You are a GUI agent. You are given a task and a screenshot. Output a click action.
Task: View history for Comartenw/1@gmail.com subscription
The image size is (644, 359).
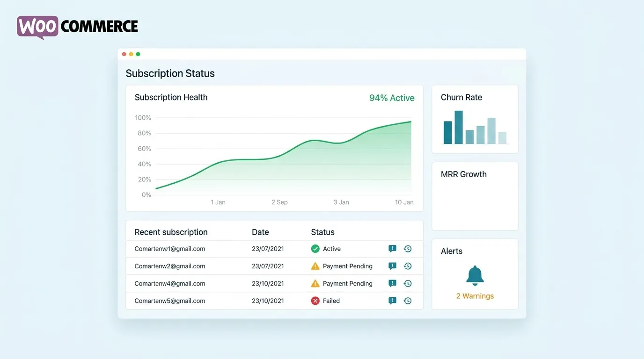click(408, 249)
